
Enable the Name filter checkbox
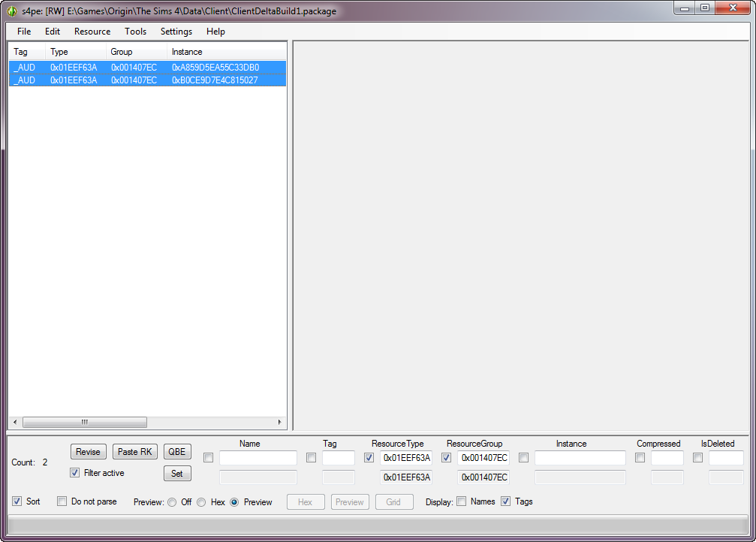point(208,458)
